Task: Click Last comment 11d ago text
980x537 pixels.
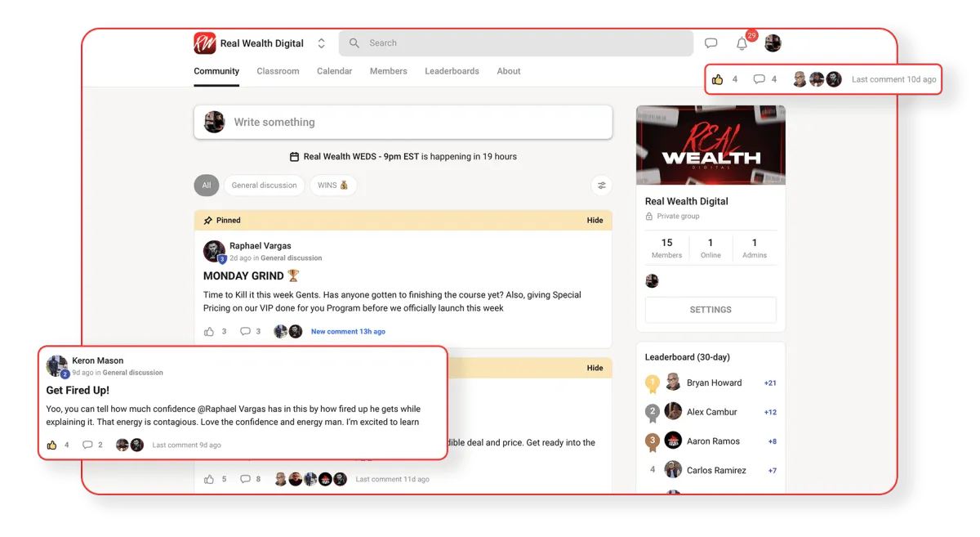Action: coord(392,479)
